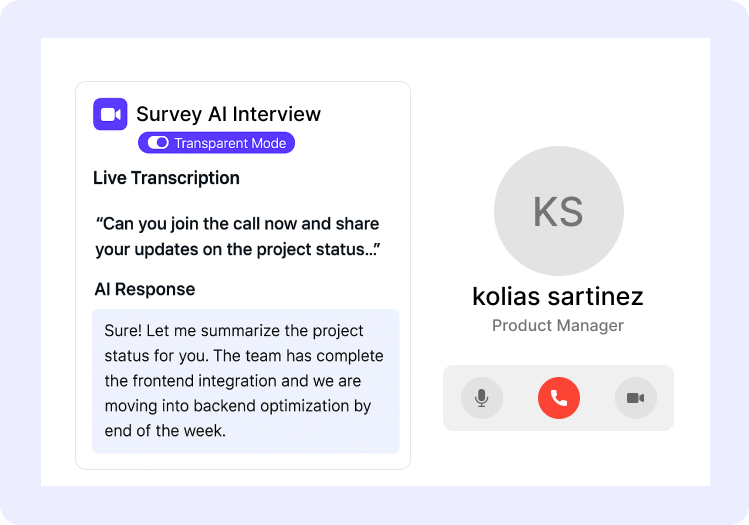749x525 pixels.
Task: Mute the microphone in call controls
Action: [x=481, y=398]
